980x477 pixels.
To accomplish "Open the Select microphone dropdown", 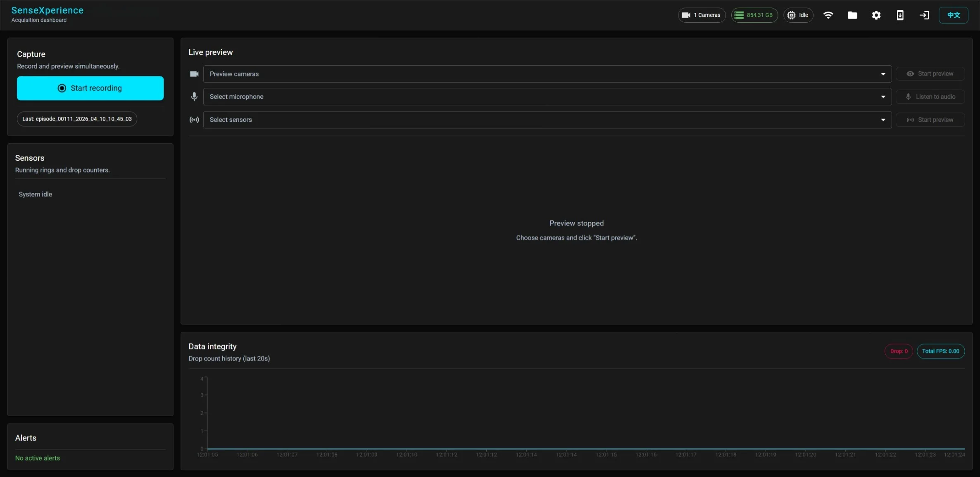I will coord(547,97).
